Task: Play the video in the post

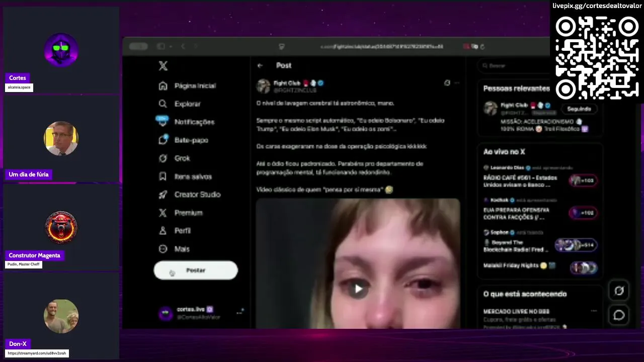Action: [x=358, y=289]
